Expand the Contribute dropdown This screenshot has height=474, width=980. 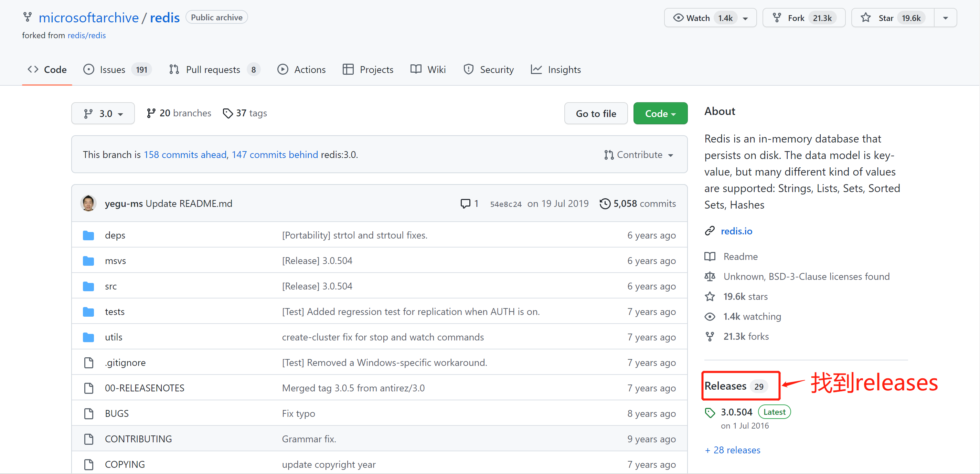639,155
